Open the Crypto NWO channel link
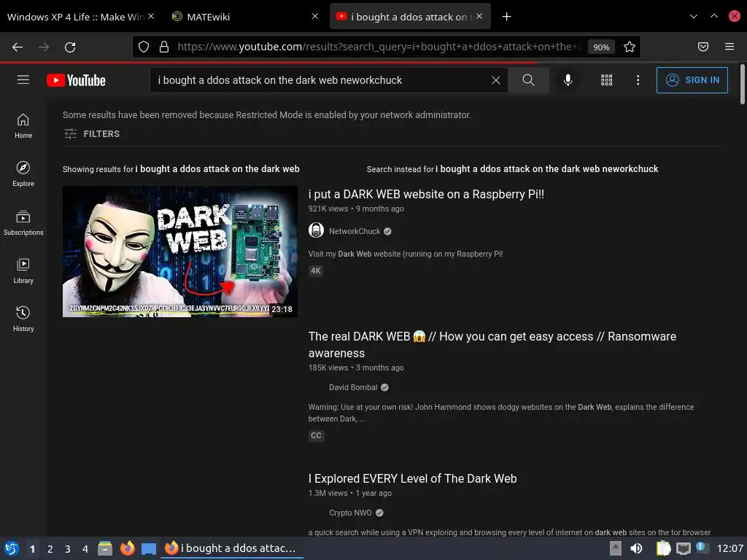Viewport: 747px width, 560px height. point(350,513)
